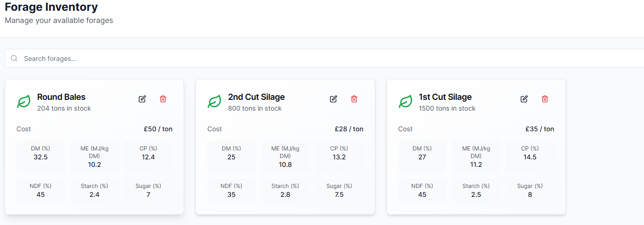The width and height of the screenshot is (644, 225).
Task: Delete the Round Bales forage
Action: pos(163,99)
